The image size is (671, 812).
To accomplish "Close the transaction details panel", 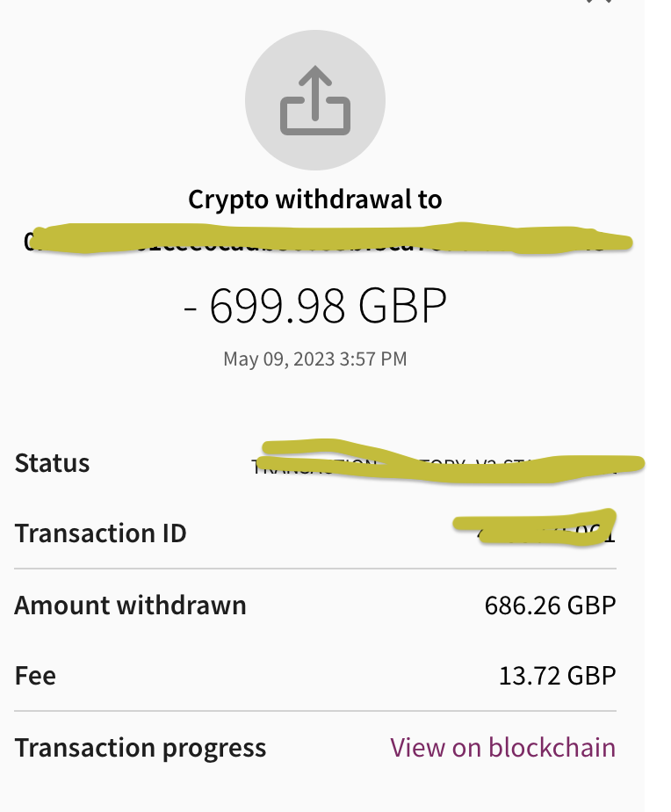I will click(x=598, y=3).
